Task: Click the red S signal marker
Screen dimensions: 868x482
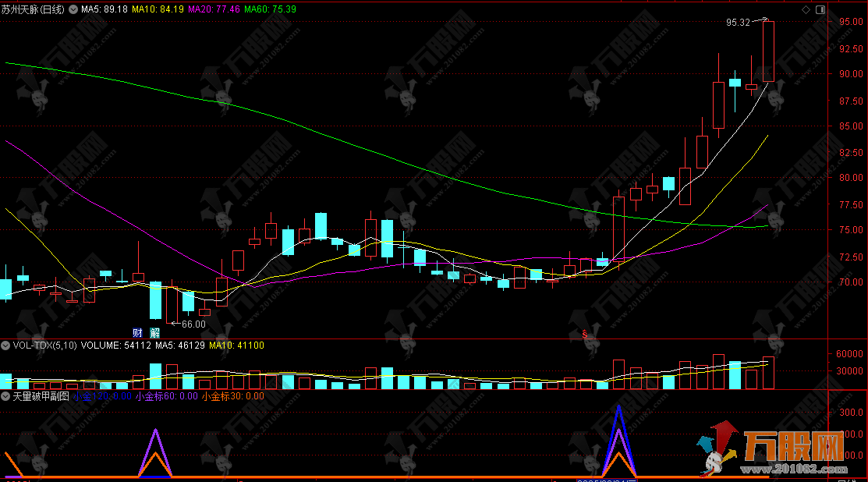Action: point(584,334)
